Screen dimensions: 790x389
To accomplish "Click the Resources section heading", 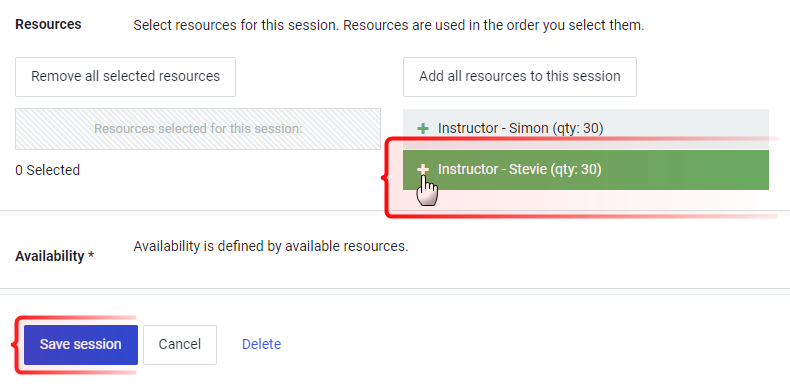I will [x=48, y=24].
